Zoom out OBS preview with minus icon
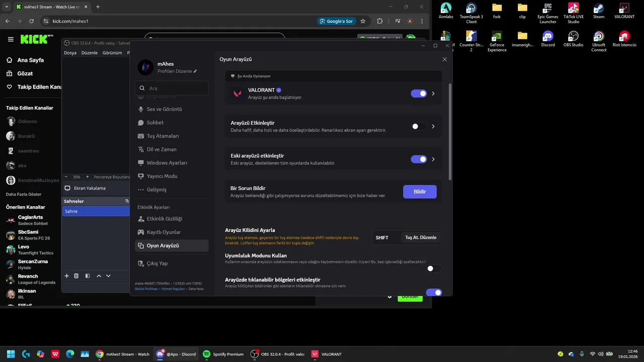 tap(66, 177)
